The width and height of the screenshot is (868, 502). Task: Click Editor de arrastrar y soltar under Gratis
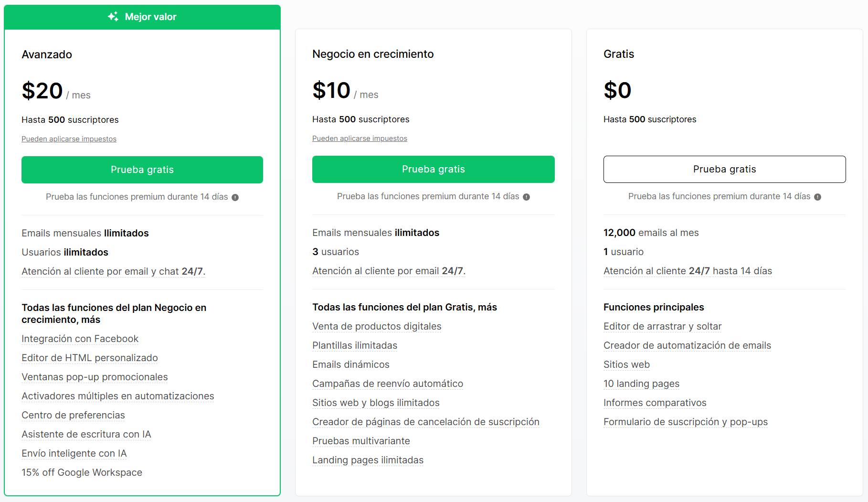pos(662,326)
